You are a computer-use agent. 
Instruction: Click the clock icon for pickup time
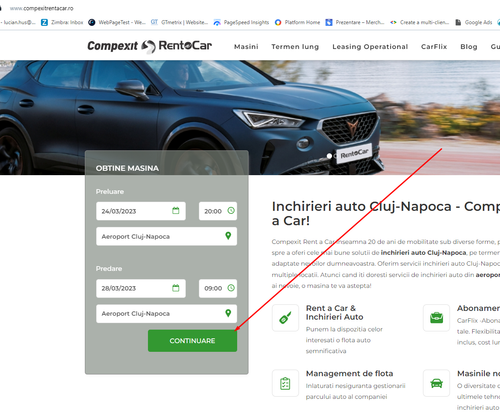pyautogui.click(x=231, y=211)
